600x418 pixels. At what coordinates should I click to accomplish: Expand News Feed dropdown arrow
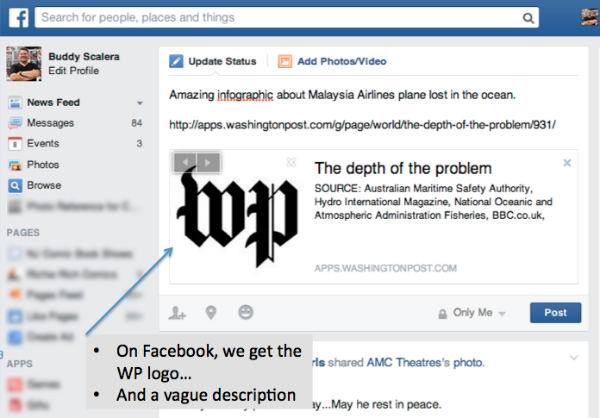[x=140, y=103]
